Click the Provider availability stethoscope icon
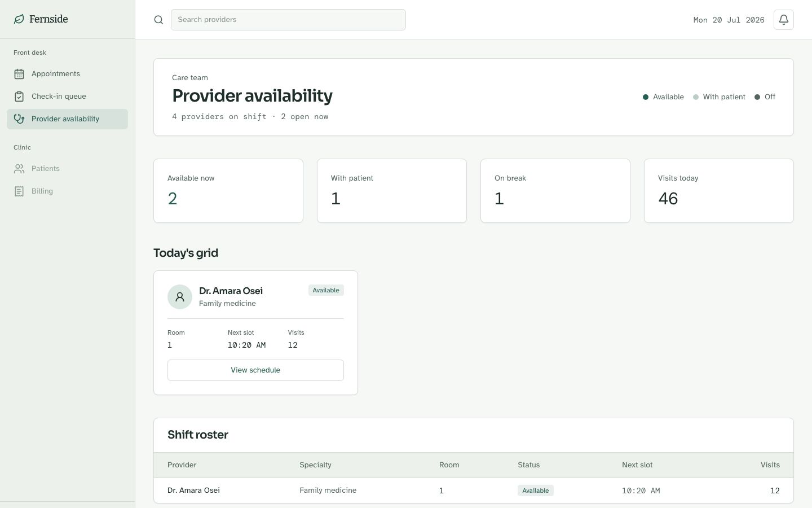The height and width of the screenshot is (508, 812). (19, 119)
